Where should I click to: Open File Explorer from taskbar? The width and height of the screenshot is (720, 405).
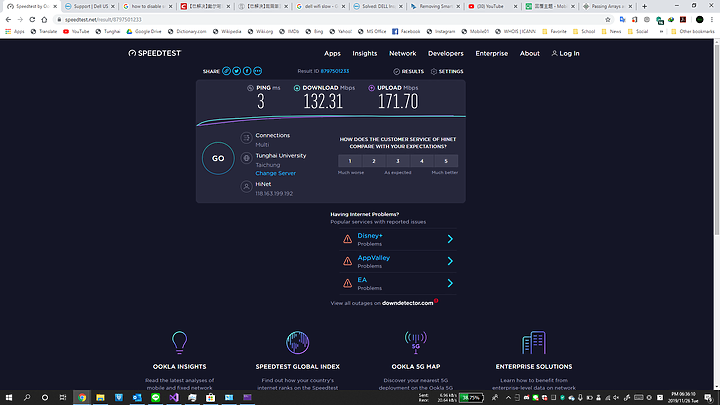point(100,398)
